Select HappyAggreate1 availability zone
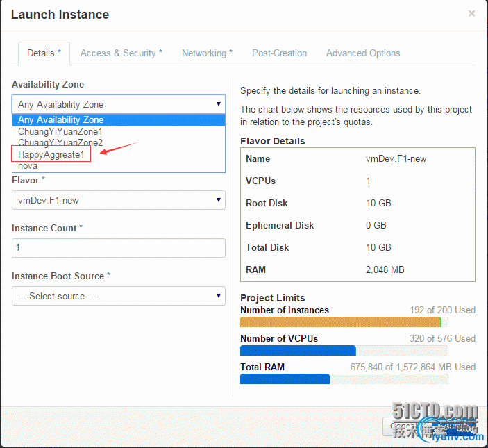The width and height of the screenshot is (488, 448). click(51, 154)
